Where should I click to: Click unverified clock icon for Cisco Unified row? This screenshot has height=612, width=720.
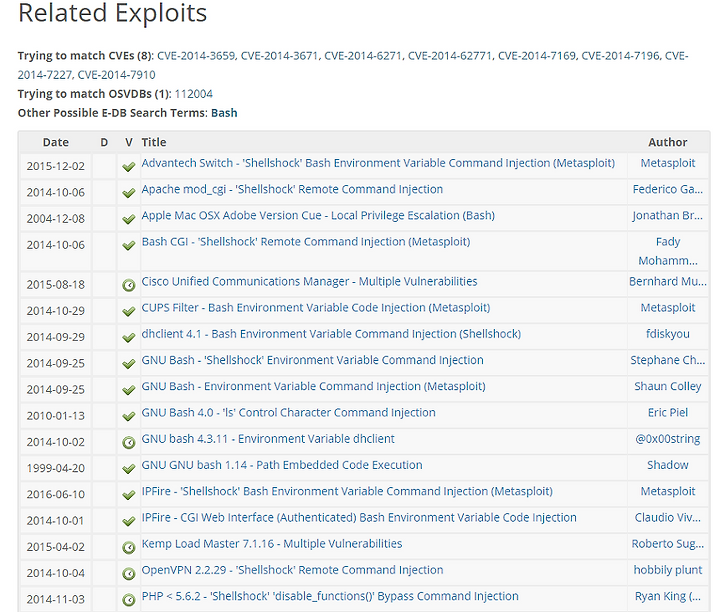coord(129,285)
